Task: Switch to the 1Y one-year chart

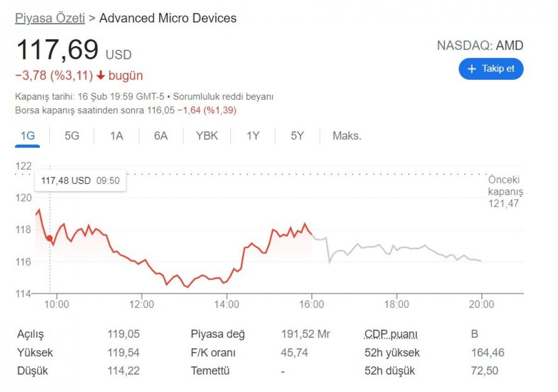Action: pyautogui.click(x=252, y=136)
